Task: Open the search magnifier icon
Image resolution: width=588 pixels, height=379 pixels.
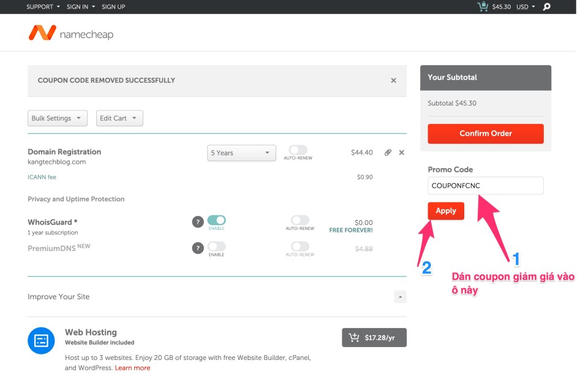Action: (x=547, y=7)
